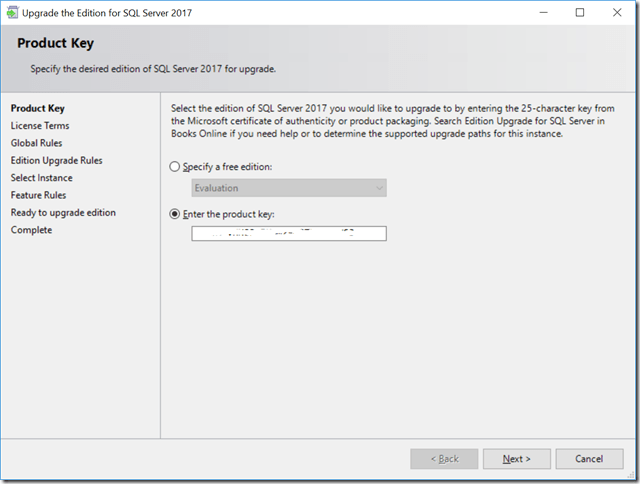640x484 pixels.
Task: Click the SQL Server setup icon in title bar
Action: [12, 13]
